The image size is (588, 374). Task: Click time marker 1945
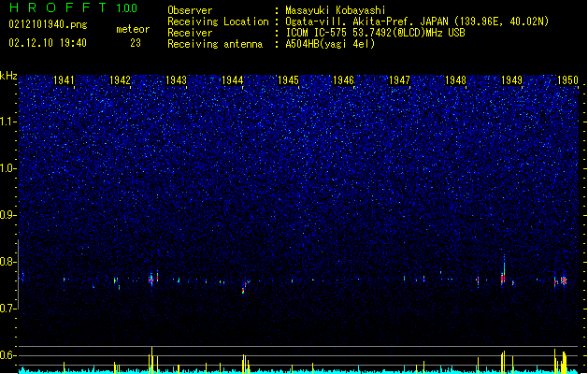point(288,80)
